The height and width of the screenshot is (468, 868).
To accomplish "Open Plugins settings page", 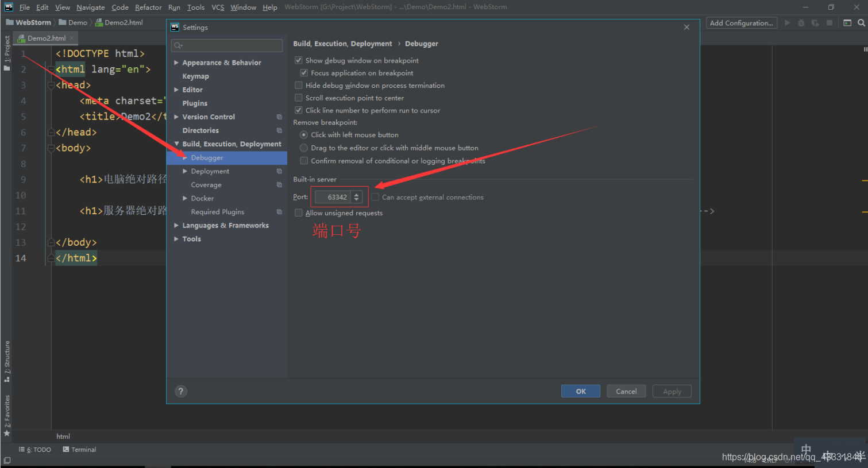I will (195, 103).
